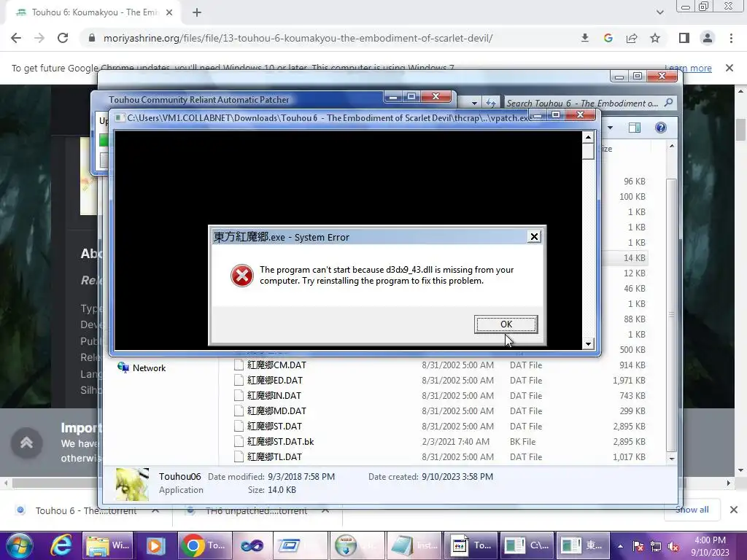747x560 pixels.
Task: Show hidden tray icons arrow
Action: pos(620,546)
